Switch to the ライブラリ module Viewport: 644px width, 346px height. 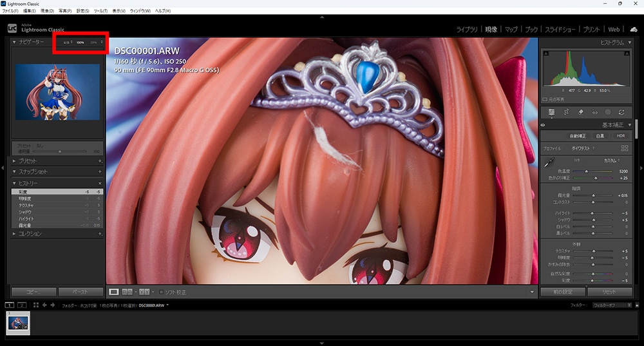pos(467,30)
